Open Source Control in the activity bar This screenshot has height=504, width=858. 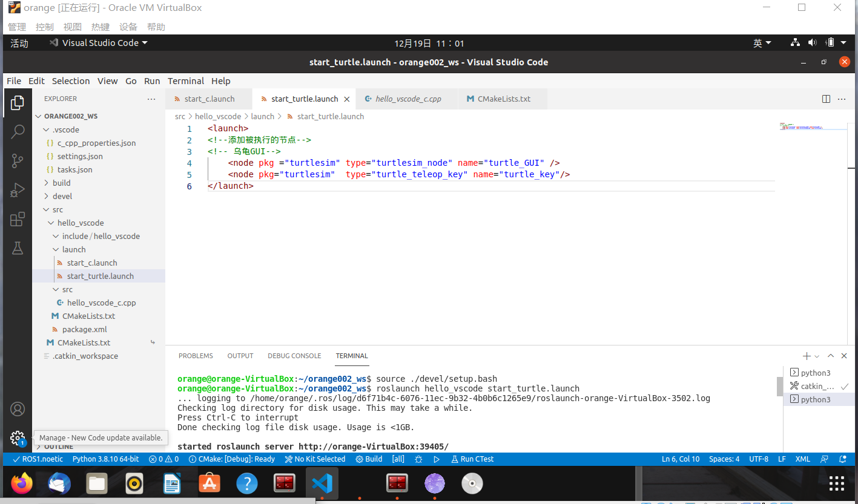18,160
